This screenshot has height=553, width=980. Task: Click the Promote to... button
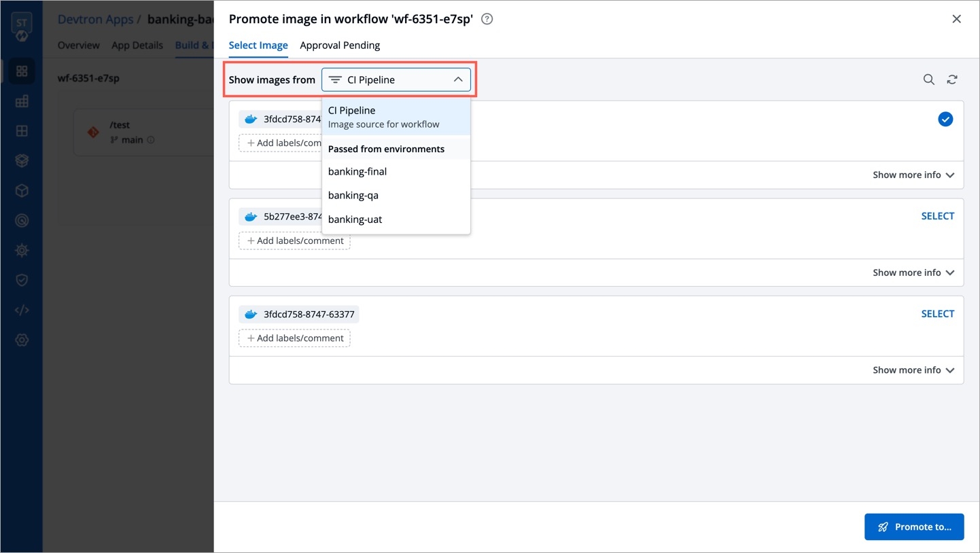point(913,527)
